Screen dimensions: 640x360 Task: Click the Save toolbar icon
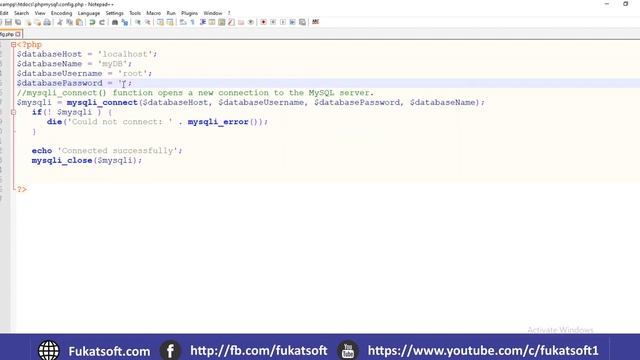pos(8,22)
